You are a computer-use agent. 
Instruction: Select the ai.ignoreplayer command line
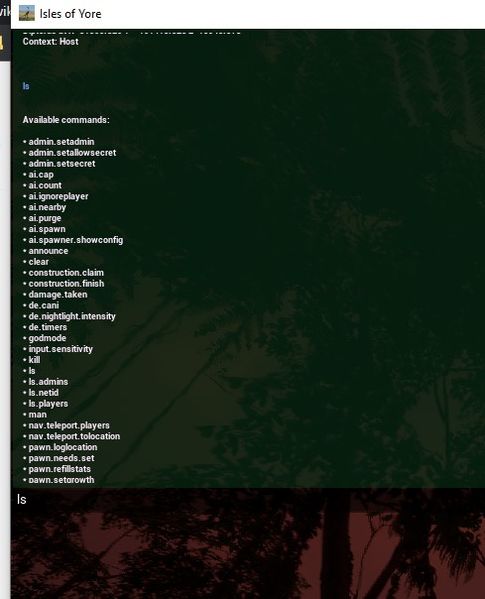[58, 196]
